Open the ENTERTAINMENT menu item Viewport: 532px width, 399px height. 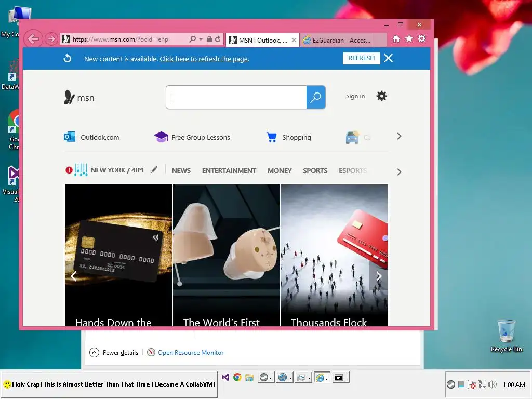tap(229, 170)
